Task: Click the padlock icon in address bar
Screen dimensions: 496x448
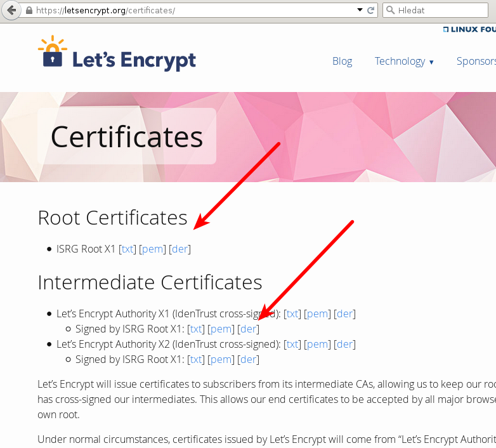Action: [x=29, y=10]
